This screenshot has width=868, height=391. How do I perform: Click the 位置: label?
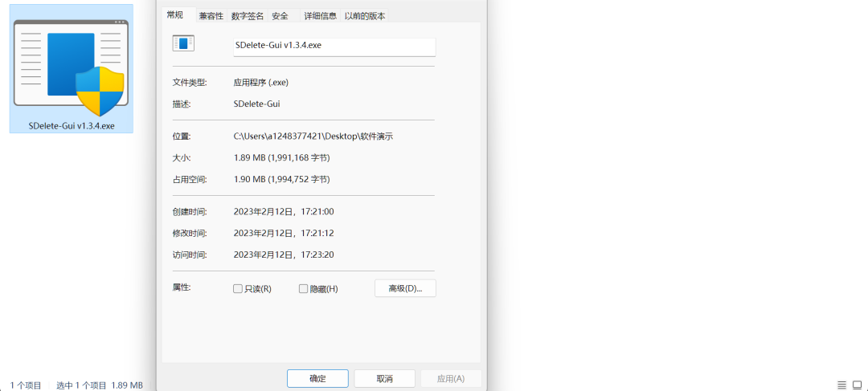[182, 136]
